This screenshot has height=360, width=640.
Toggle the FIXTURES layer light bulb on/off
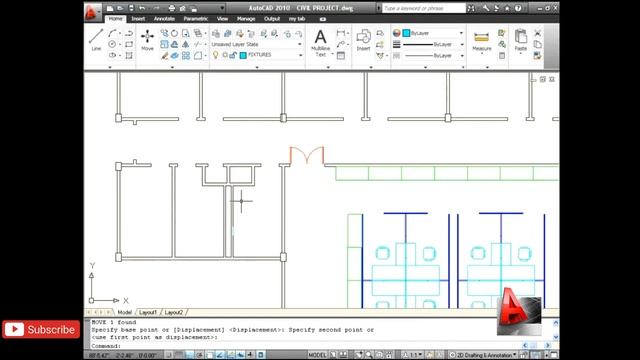click(x=216, y=55)
